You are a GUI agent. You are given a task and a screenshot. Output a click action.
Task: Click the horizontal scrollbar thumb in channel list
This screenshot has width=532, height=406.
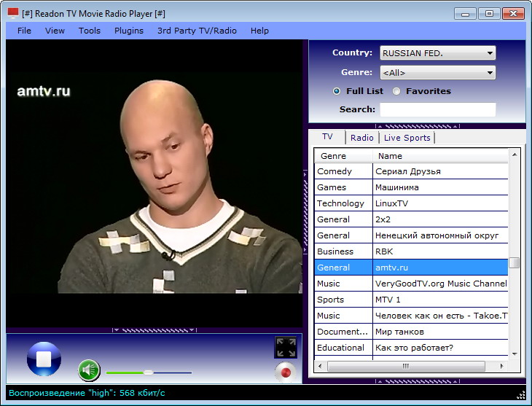pos(406,366)
